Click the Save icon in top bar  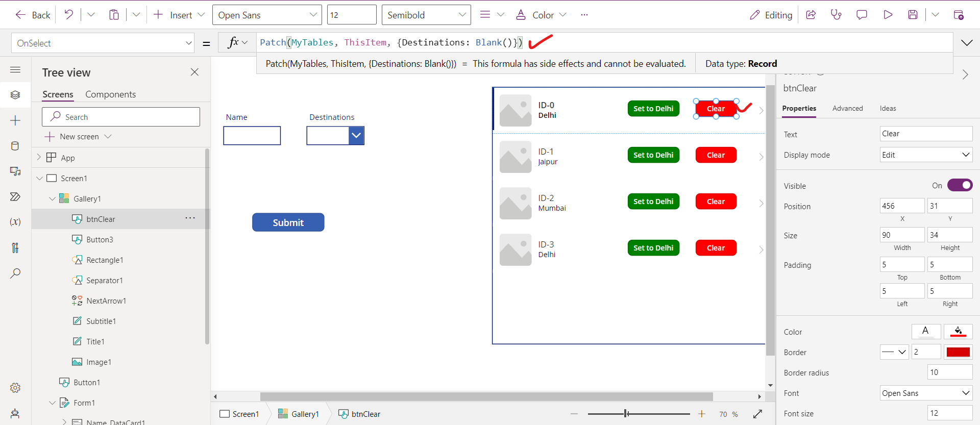(913, 15)
